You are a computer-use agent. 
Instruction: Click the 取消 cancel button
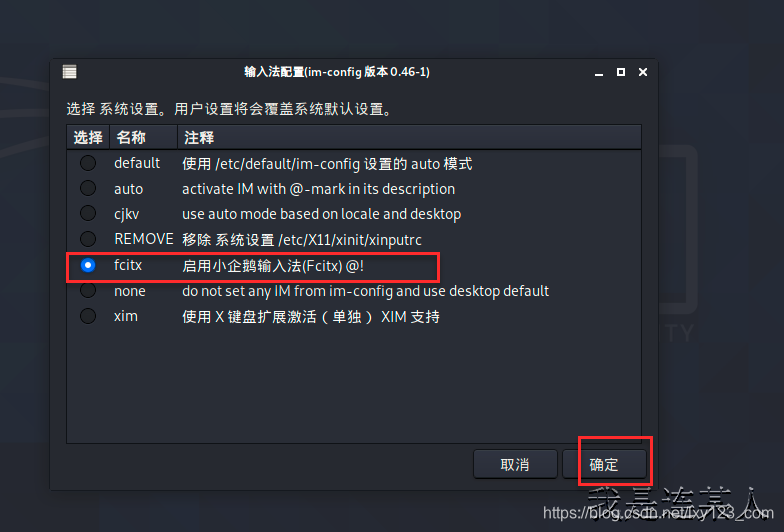pos(515,464)
